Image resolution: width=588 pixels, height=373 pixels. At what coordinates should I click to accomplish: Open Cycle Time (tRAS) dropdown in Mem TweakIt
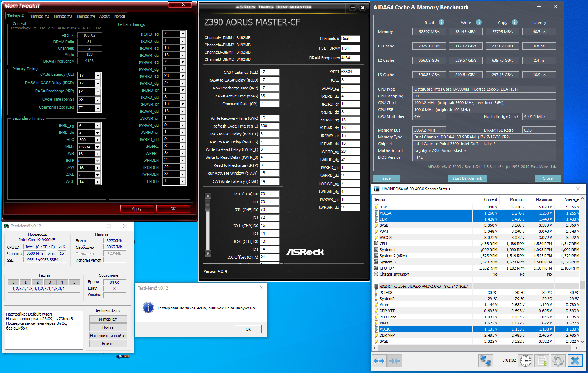click(x=98, y=100)
